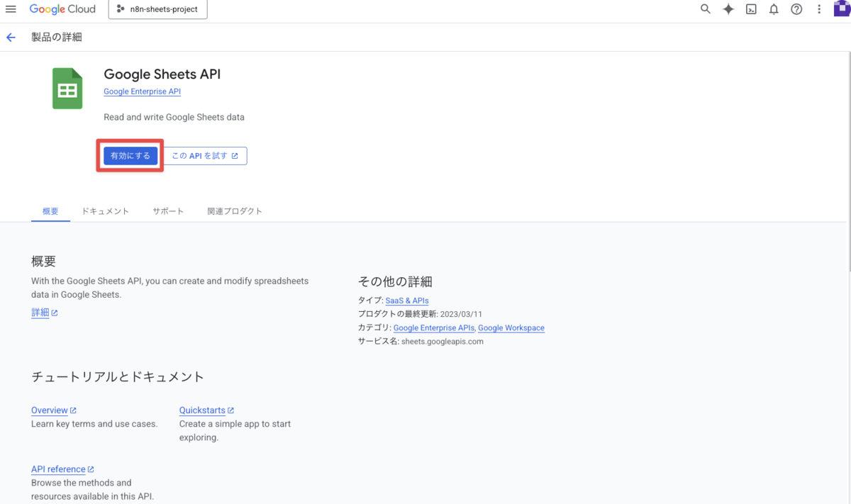Click the Google Cloud logo
This screenshot has height=504, width=851.
pyautogui.click(x=62, y=9)
